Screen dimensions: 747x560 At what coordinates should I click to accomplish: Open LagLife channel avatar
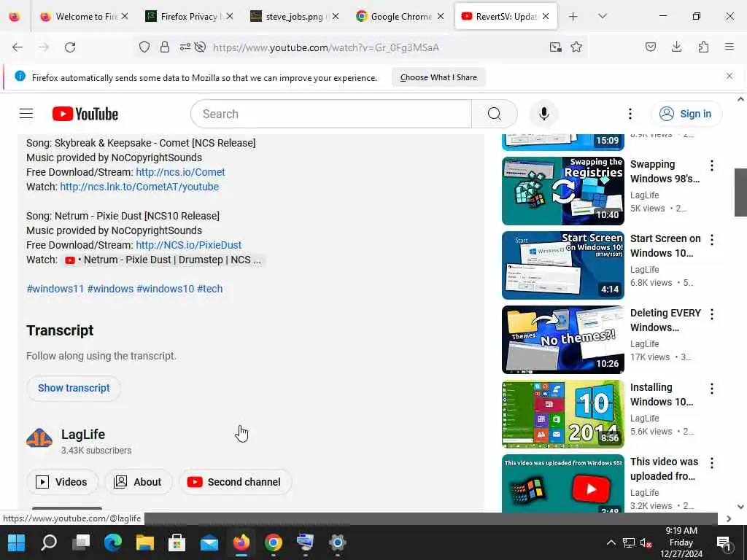point(39,438)
